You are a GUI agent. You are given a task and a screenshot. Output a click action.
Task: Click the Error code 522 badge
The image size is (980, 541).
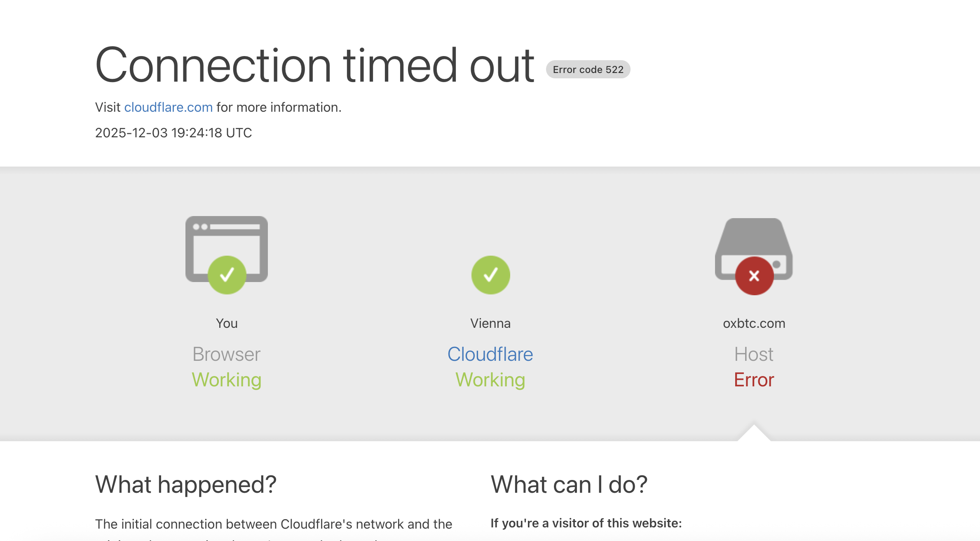point(588,70)
